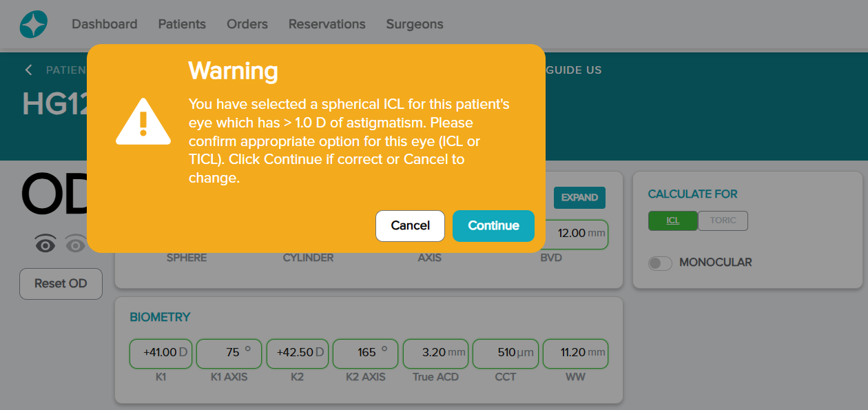Toggle the Monocular switch
Image resolution: width=868 pixels, height=410 pixels.
(x=660, y=263)
